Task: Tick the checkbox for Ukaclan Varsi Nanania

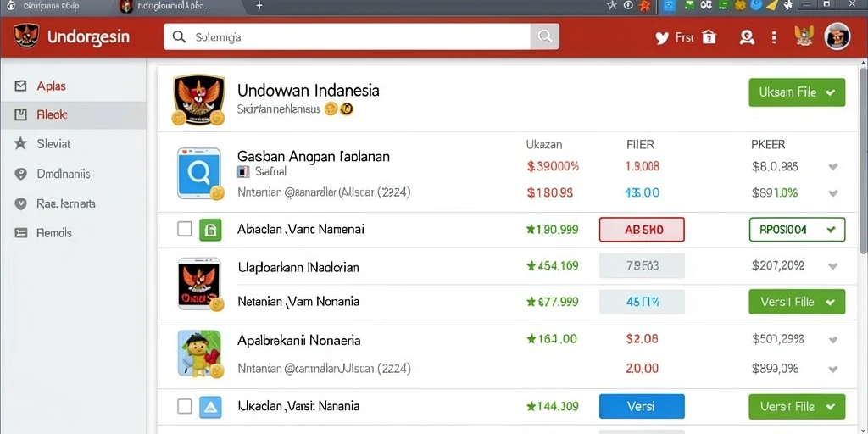Action: pyautogui.click(x=184, y=406)
